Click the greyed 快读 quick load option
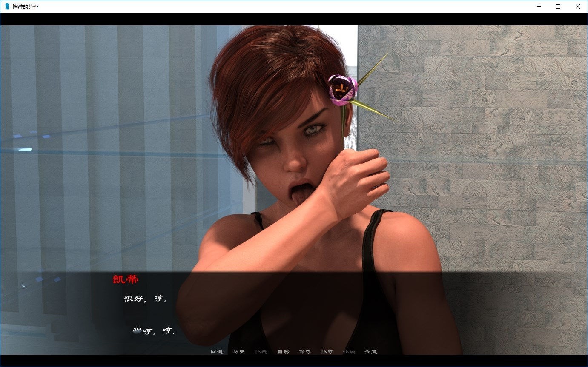Viewport: 588px width, 367px height. [349, 352]
